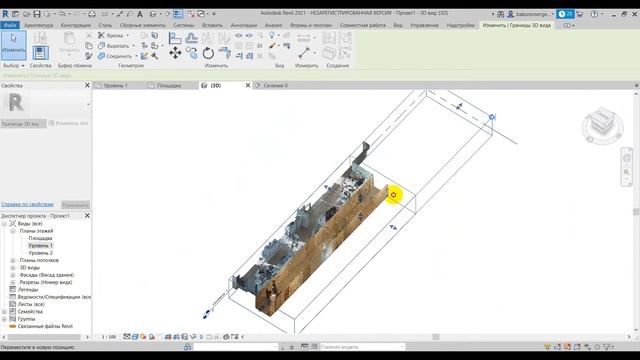Click the visual style icon in view control bar

tap(135, 337)
